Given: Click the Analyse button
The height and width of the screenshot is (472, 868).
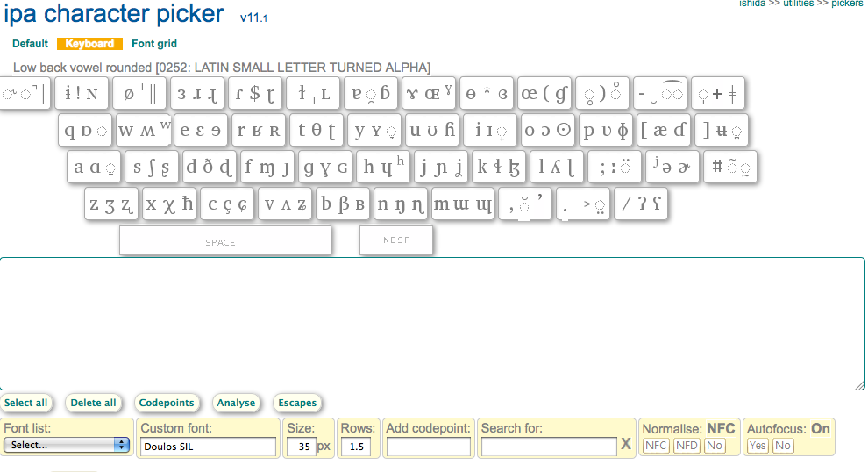Looking at the screenshot, I should (x=236, y=403).
